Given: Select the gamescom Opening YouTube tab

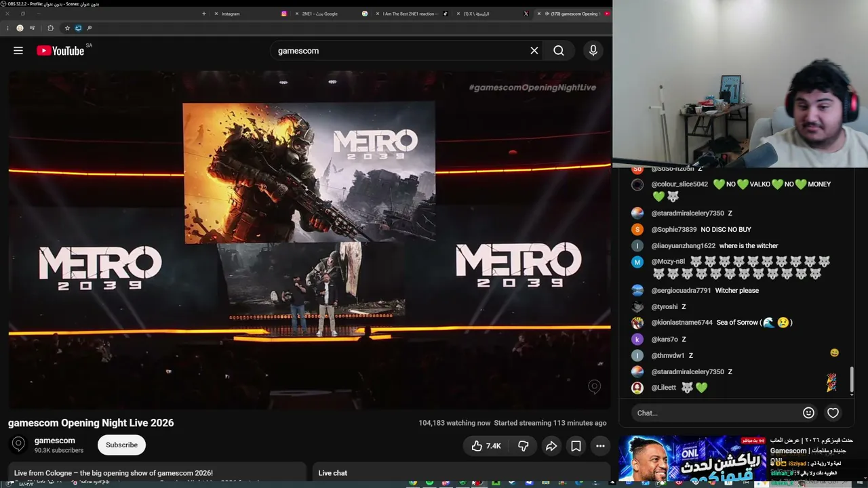Looking at the screenshot, I should tap(573, 14).
